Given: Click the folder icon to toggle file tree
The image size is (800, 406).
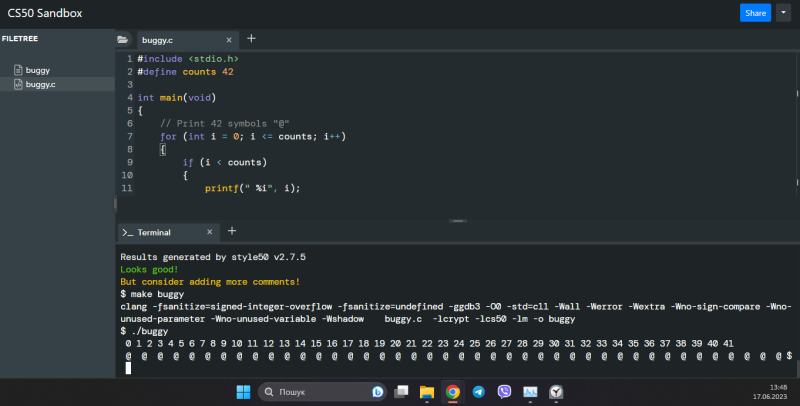Looking at the screenshot, I should pos(123,40).
